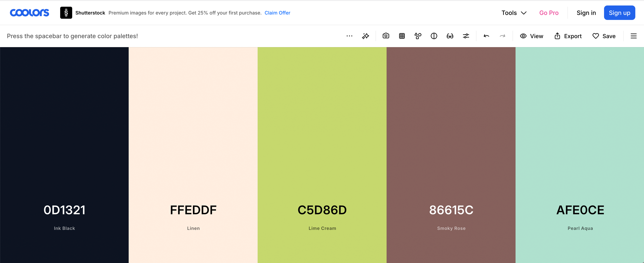Open the contrast checker half-circle icon
The width and height of the screenshot is (644, 263).
[434, 36]
